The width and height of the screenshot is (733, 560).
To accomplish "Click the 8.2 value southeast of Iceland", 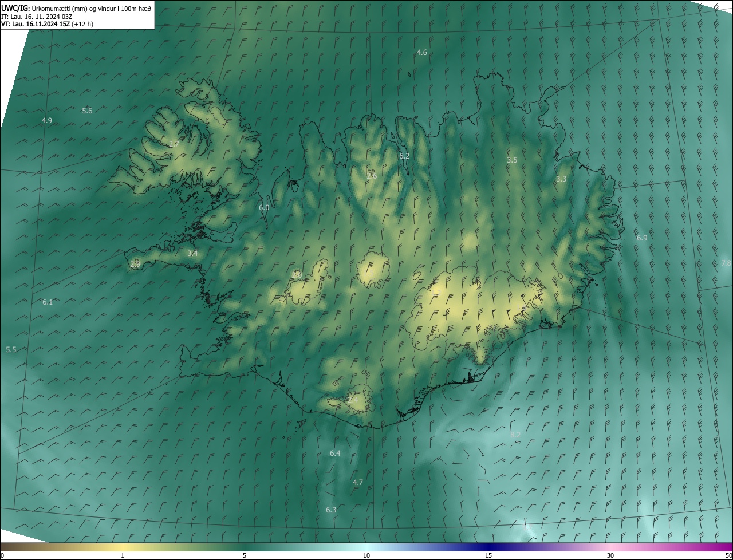I will point(515,435).
